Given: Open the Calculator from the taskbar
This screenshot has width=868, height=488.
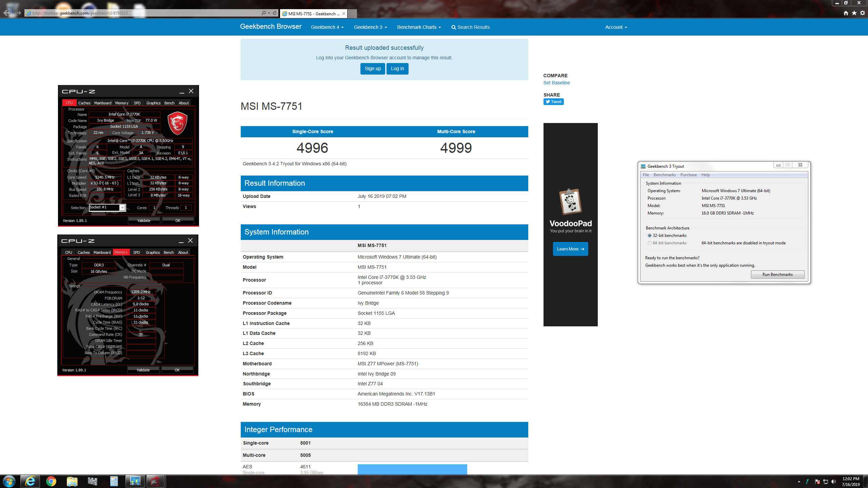Looking at the screenshot, I should pos(114,481).
